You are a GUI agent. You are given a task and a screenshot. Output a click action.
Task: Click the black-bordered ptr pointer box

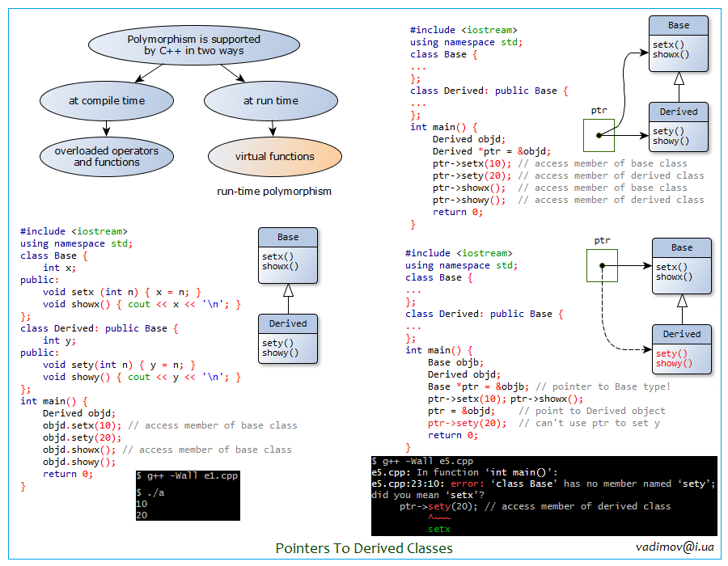click(599, 135)
